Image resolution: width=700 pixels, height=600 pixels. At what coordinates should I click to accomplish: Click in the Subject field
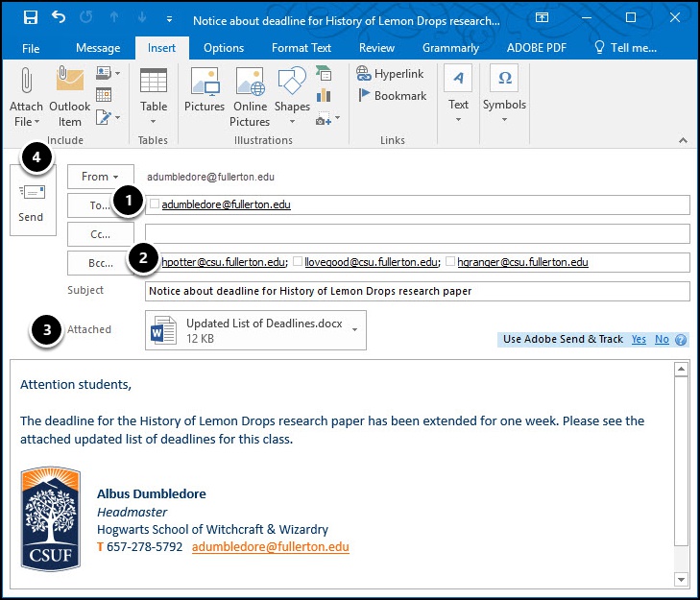click(418, 291)
